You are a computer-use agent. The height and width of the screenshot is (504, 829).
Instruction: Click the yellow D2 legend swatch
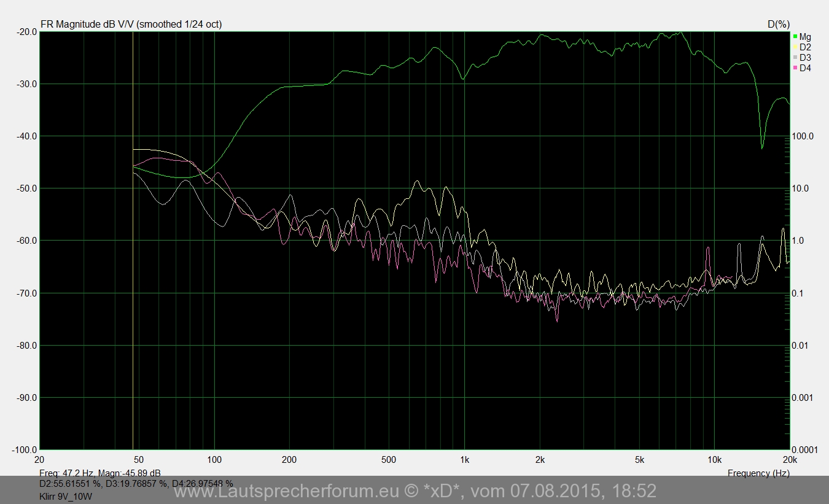point(795,47)
